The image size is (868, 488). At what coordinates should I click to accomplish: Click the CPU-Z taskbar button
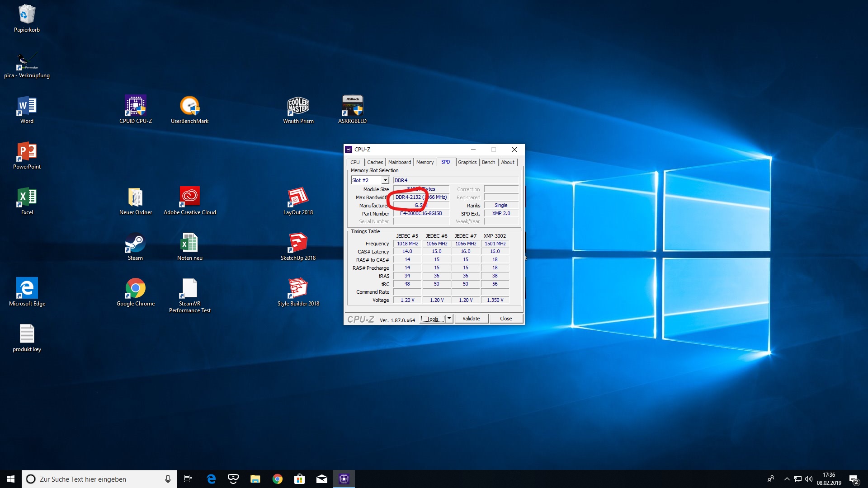[344, 479]
